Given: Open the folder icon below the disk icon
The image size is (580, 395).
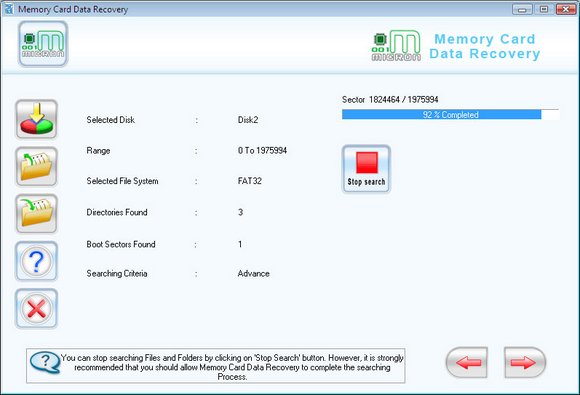Looking at the screenshot, I should click(36, 166).
